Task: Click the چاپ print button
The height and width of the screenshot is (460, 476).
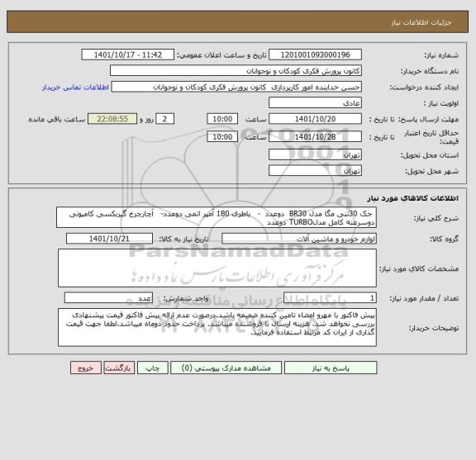Action: [152, 368]
